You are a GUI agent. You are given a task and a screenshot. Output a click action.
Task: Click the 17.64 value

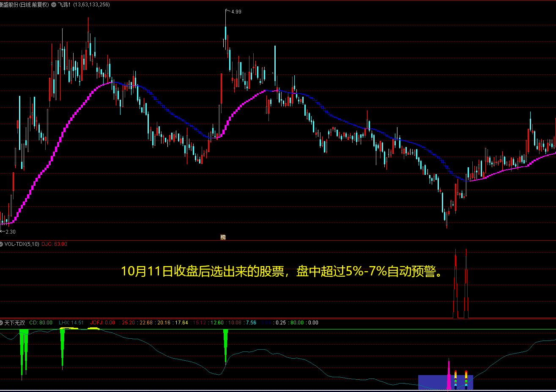point(181,323)
